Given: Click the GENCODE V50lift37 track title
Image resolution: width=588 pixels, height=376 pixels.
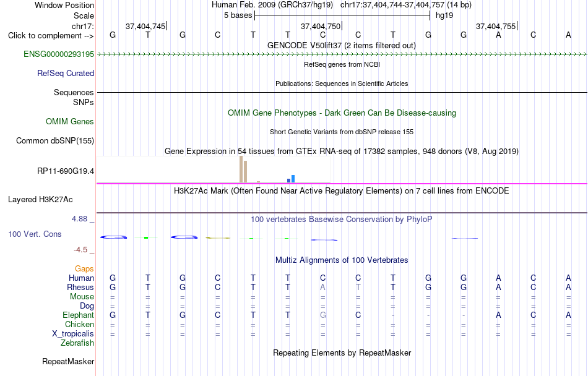Looking at the screenshot, I should (x=341, y=45).
